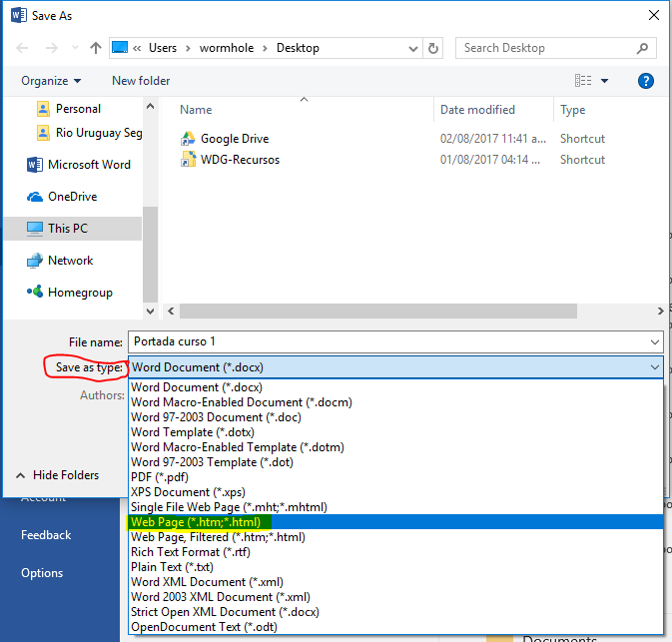
Task: Click the File name input field
Action: pyautogui.click(x=387, y=341)
